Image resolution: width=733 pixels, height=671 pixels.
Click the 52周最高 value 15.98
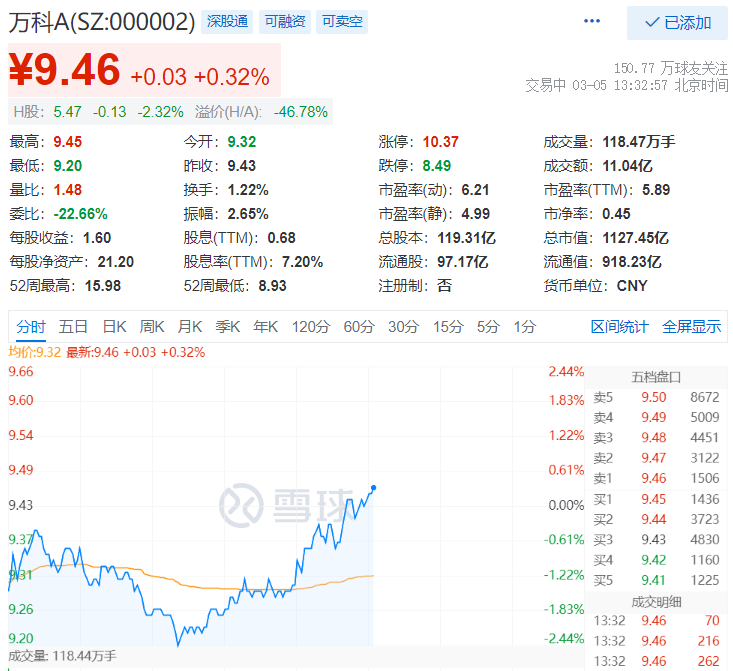(102, 286)
